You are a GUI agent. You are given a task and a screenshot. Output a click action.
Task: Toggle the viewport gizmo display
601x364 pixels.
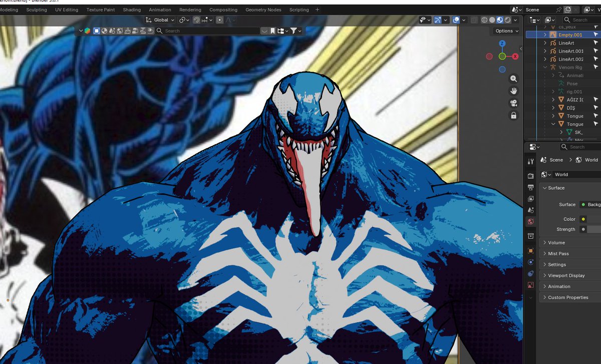pos(438,20)
